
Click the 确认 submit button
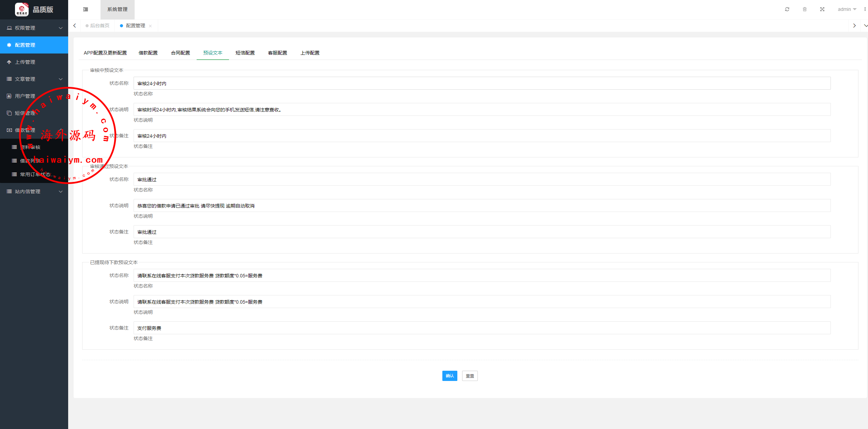pos(450,376)
